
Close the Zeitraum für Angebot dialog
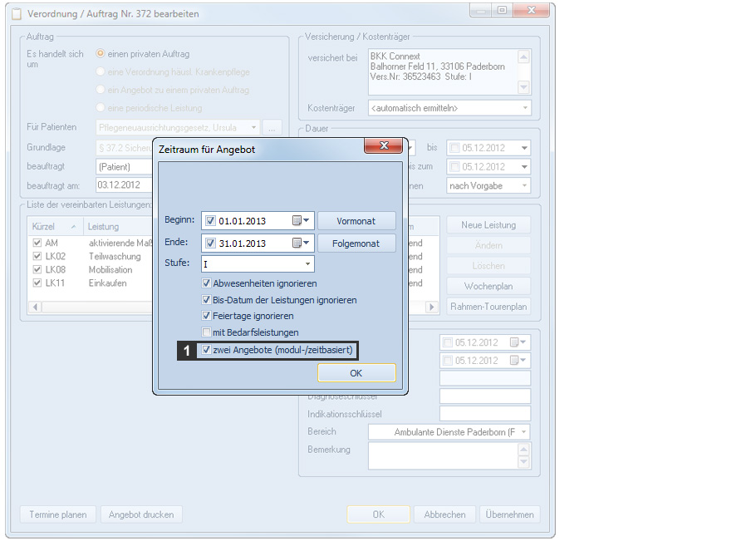[x=383, y=145]
